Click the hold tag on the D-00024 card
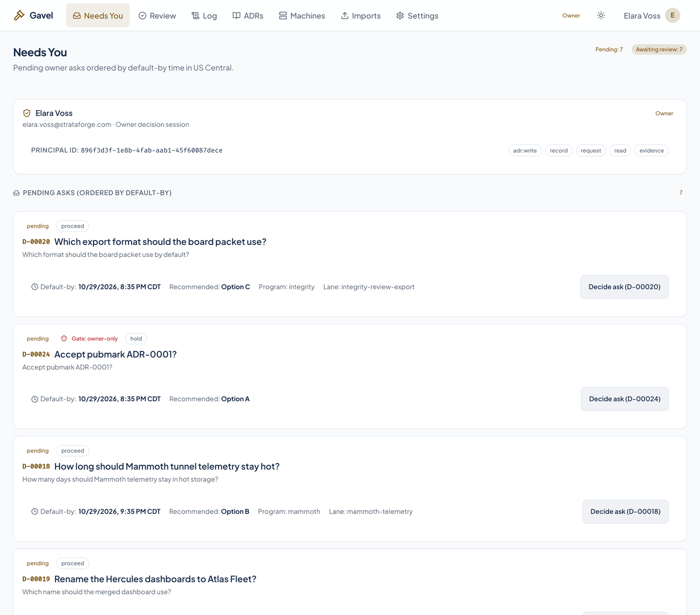Viewport: 700px width, 615px height. [x=136, y=339]
